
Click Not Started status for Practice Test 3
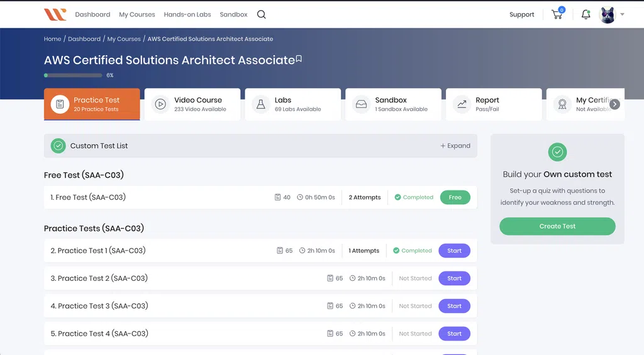click(x=415, y=306)
